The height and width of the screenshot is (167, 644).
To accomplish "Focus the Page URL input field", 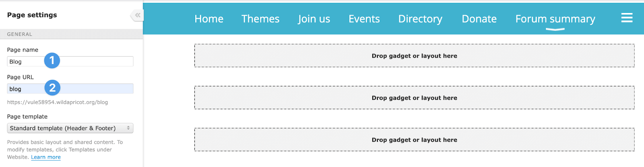I will 70,89.
